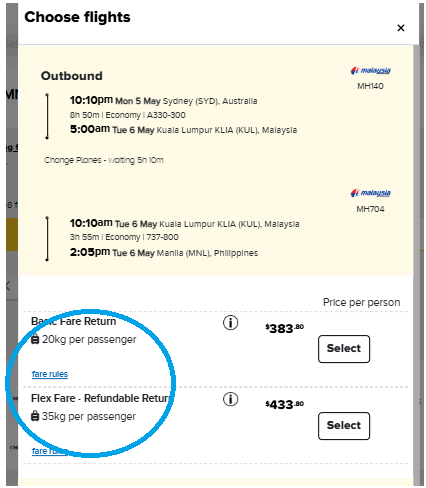Click flight number MH704
Image resolution: width=426 pixels, height=488 pixels.
click(x=370, y=209)
